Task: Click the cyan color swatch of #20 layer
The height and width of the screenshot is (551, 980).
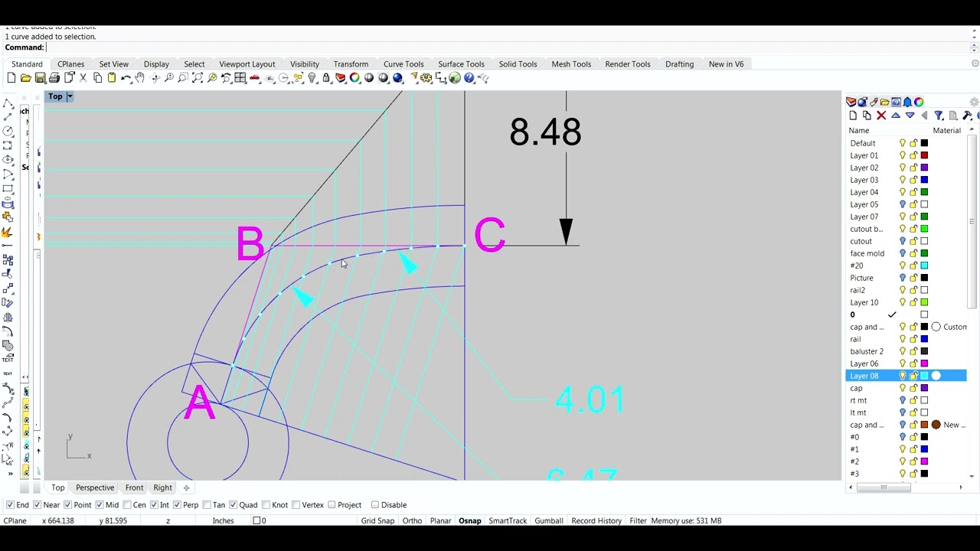Action: pyautogui.click(x=924, y=266)
